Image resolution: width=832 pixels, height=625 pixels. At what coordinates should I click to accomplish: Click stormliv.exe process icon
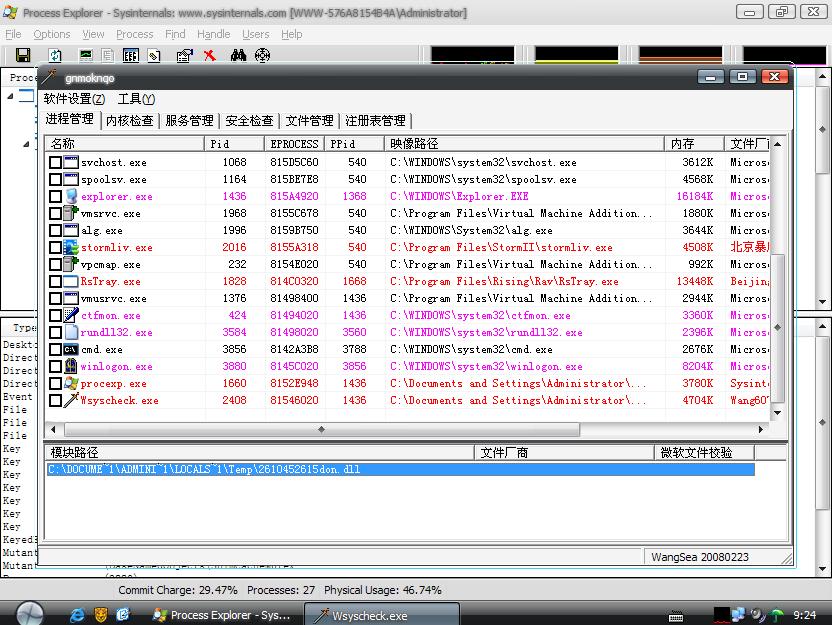(x=71, y=247)
